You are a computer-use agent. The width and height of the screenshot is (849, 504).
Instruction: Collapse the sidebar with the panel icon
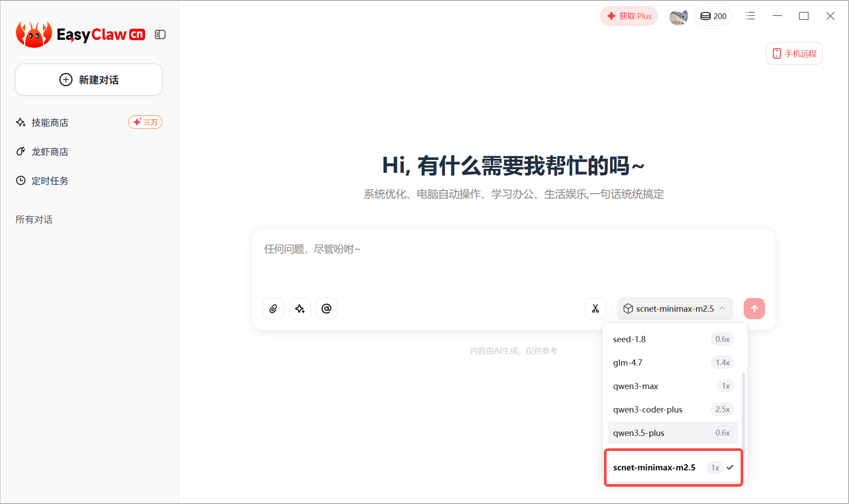point(160,34)
